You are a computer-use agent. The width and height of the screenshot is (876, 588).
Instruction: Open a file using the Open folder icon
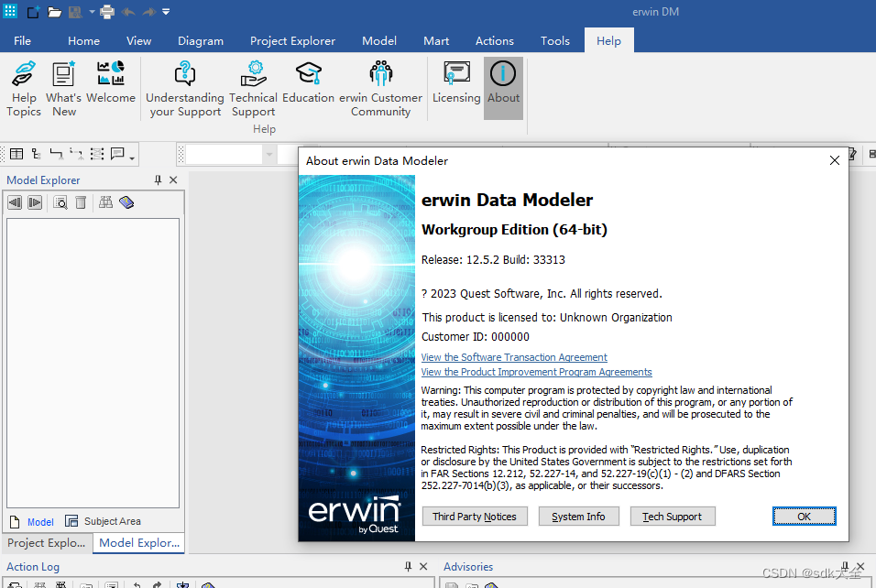(54, 12)
